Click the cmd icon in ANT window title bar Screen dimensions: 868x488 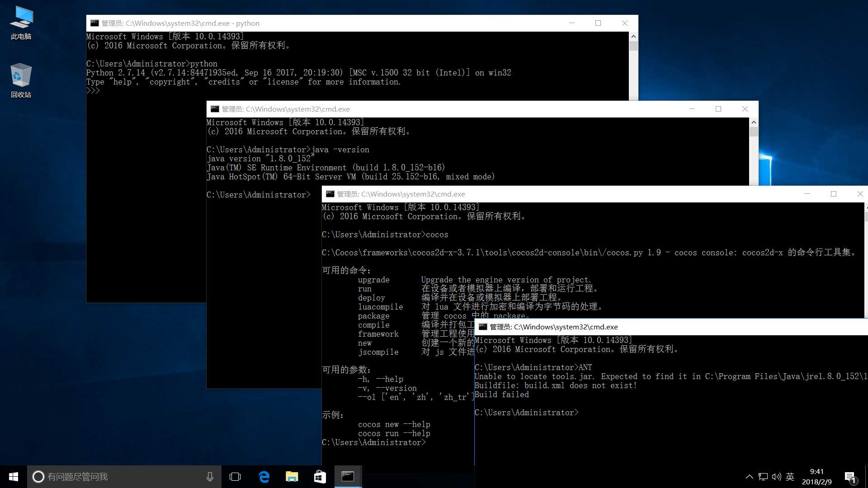[483, 327]
